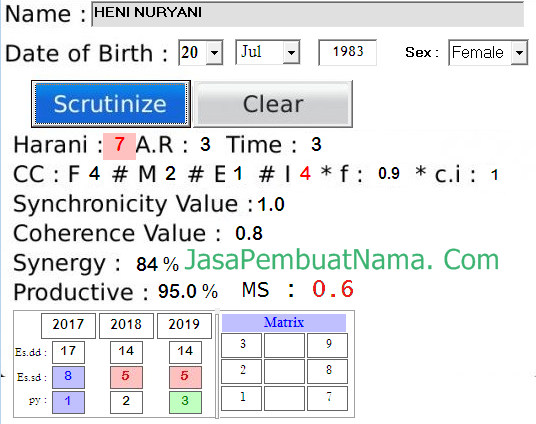Viewport: 536px width, 424px height.
Task: Click the M value 2 in CC row
Action: (170, 174)
